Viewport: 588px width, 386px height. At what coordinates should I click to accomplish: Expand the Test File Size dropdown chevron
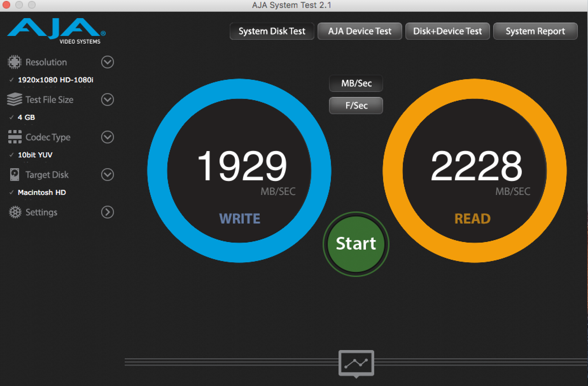(x=108, y=100)
